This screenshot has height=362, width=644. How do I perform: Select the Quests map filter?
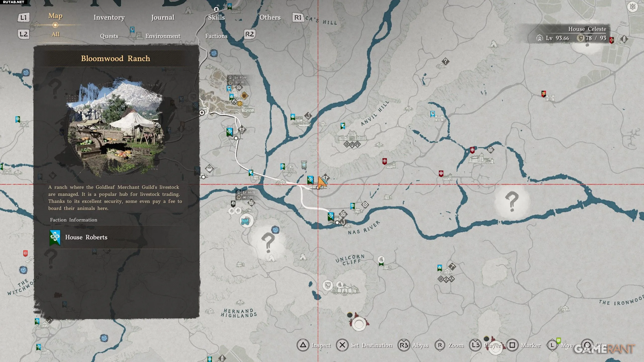click(x=109, y=36)
